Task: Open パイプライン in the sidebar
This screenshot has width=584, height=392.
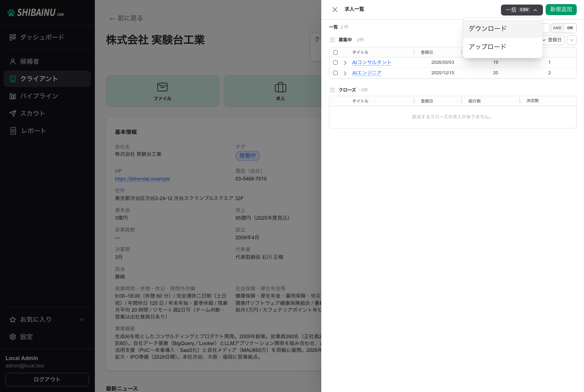Action: pyautogui.click(x=47, y=96)
